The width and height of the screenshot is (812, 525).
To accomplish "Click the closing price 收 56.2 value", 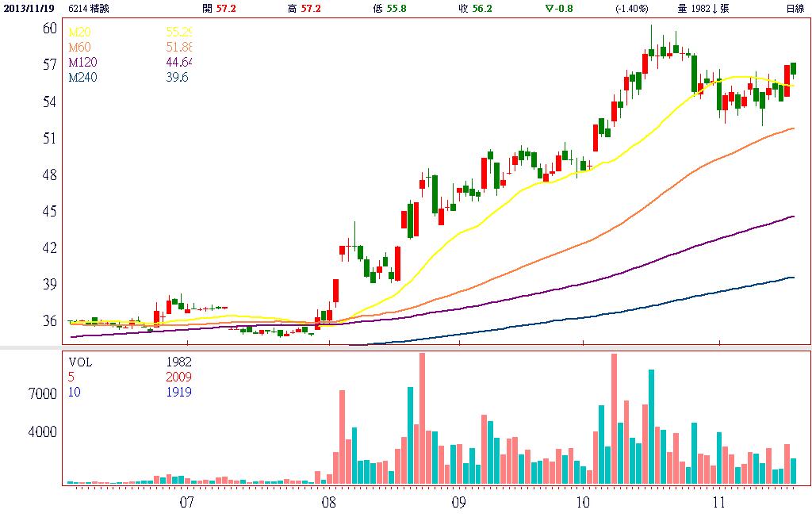I will click(474, 9).
